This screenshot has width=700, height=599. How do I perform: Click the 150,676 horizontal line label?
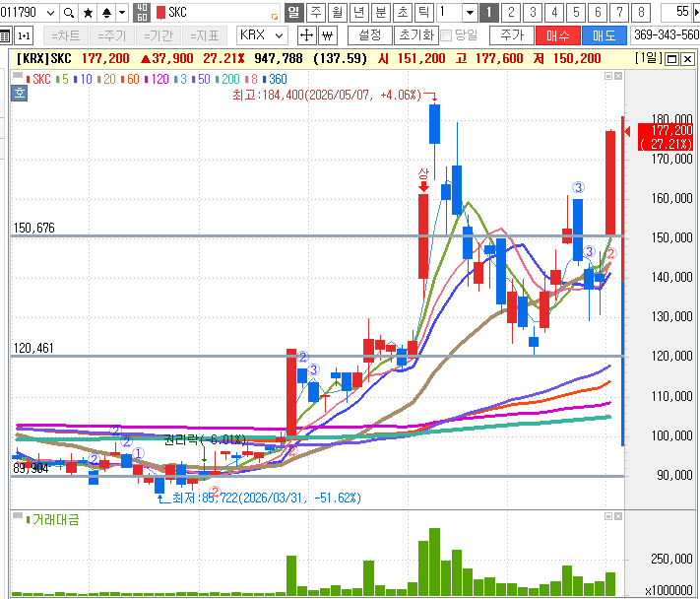pos(33,228)
